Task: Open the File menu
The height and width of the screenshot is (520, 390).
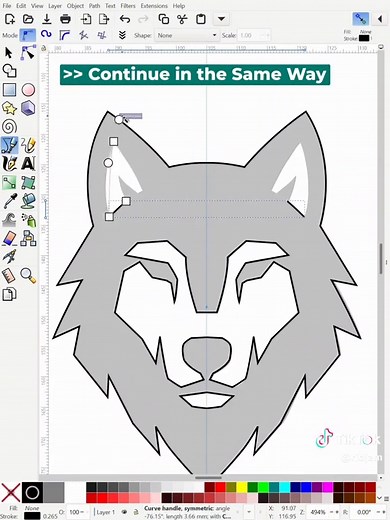Action: point(7,6)
